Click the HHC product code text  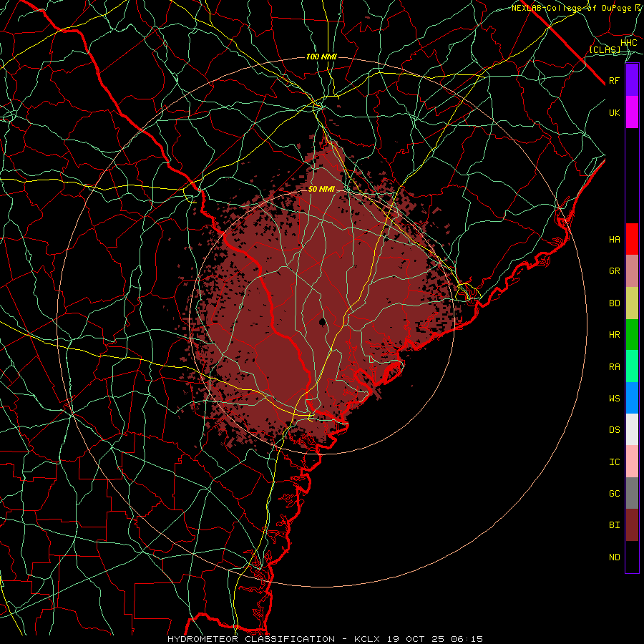click(629, 43)
